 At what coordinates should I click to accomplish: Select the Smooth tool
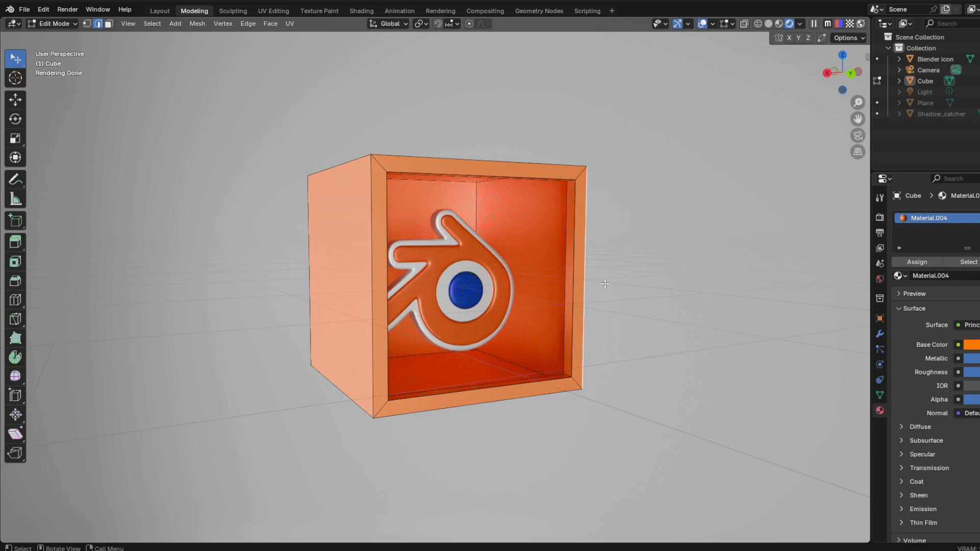[x=15, y=376]
